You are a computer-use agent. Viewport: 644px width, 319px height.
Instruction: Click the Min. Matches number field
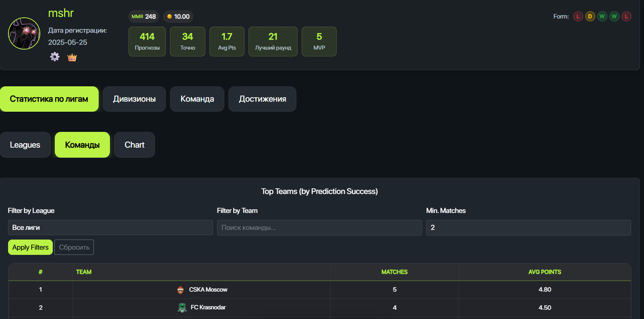point(528,227)
